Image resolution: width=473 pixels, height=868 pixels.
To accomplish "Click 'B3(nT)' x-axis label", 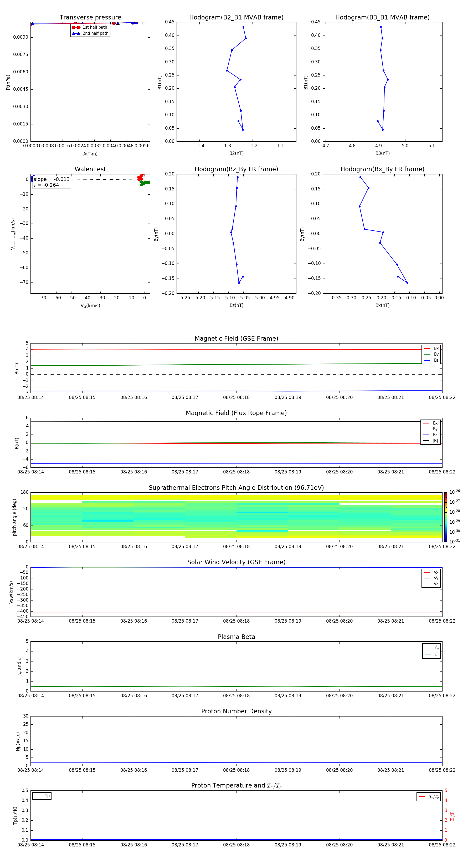I will [382, 153].
